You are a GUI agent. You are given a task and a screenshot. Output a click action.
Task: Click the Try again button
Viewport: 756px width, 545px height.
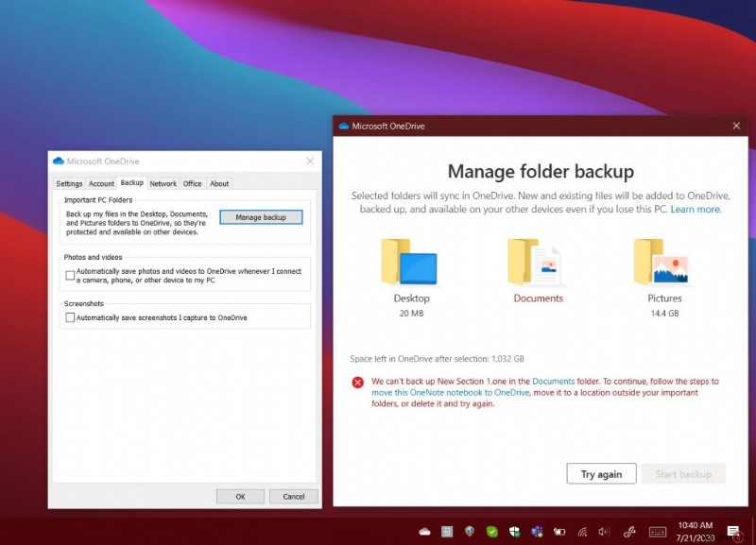point(602,473)
